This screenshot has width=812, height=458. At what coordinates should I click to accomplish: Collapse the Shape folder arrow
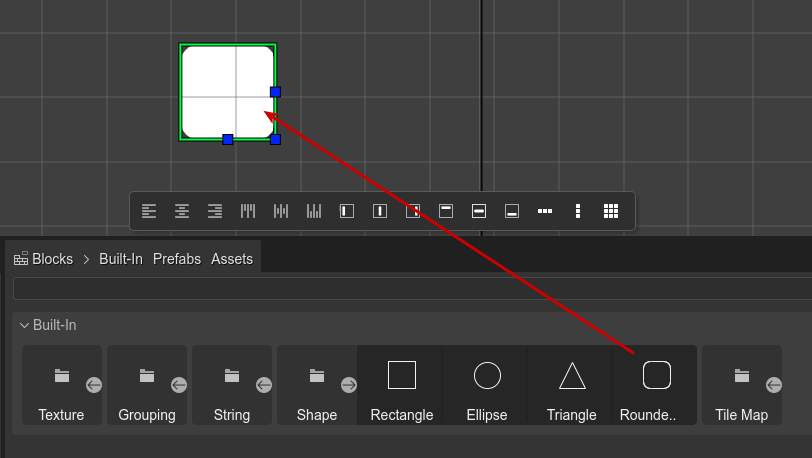[x=349, y=385]
